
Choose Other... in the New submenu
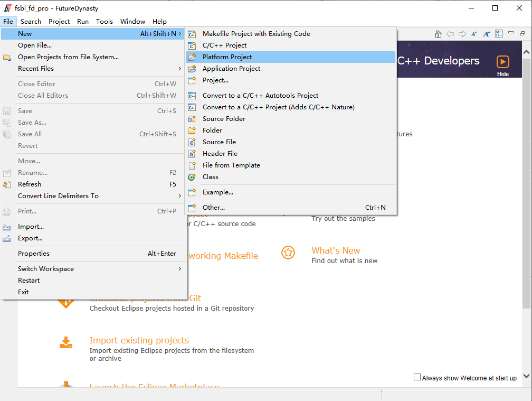click(x=291, y=208)
